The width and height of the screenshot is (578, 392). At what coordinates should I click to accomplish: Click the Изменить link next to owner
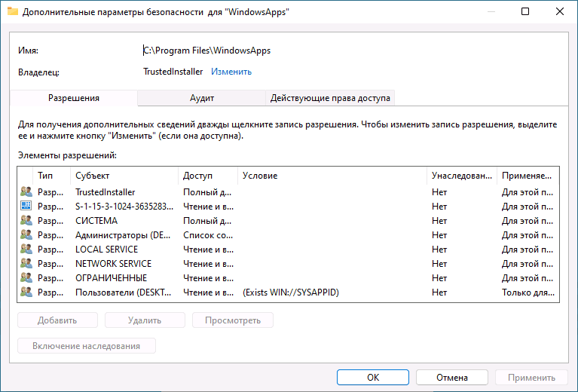click(231, 72)
